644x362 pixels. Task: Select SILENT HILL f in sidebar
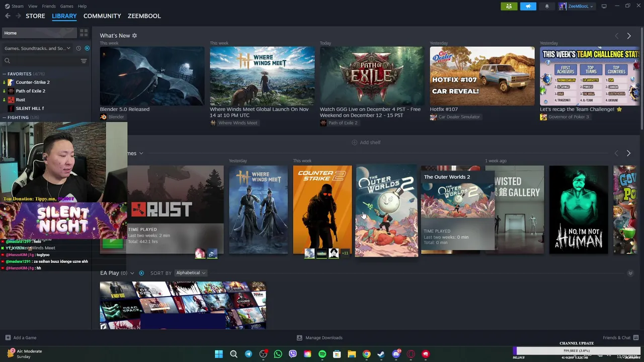(x=30, y=109)
